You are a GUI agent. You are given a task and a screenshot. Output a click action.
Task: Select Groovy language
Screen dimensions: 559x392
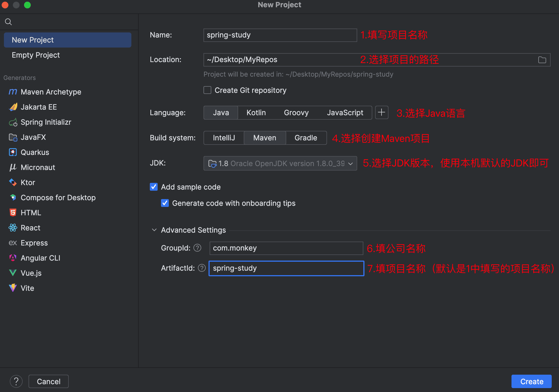(296, 113)
